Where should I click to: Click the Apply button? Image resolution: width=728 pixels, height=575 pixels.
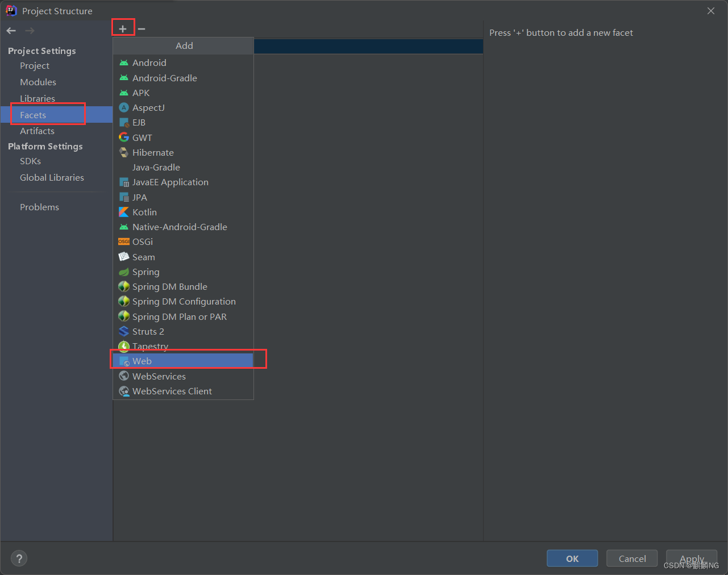[x=692, y=559]
